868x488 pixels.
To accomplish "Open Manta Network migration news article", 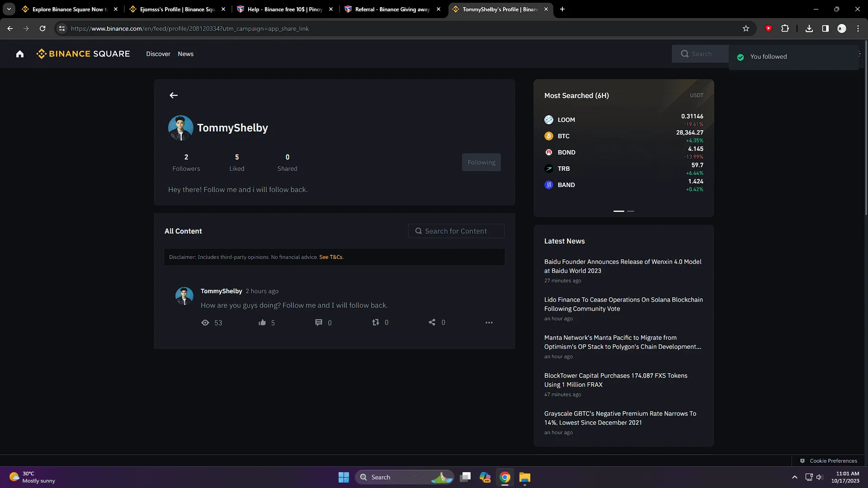I will pyautogui.click(x=623, y=342).
